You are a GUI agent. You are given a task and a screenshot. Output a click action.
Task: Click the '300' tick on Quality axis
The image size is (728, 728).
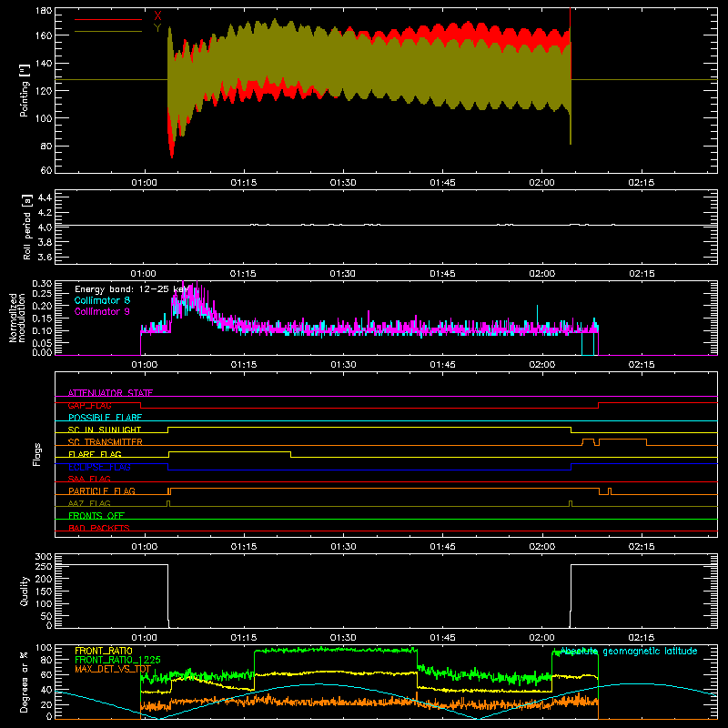44,557
